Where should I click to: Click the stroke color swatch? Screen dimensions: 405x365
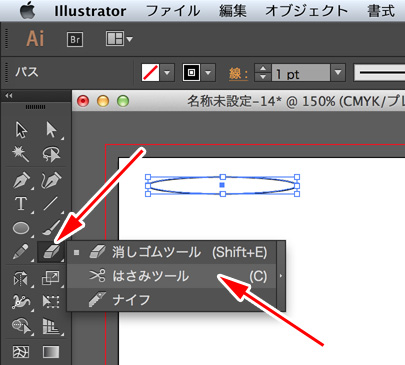point(191,72)
